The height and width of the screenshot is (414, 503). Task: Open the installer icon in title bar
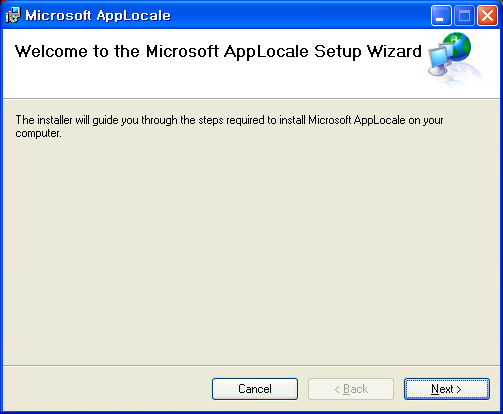click(13, 15)
